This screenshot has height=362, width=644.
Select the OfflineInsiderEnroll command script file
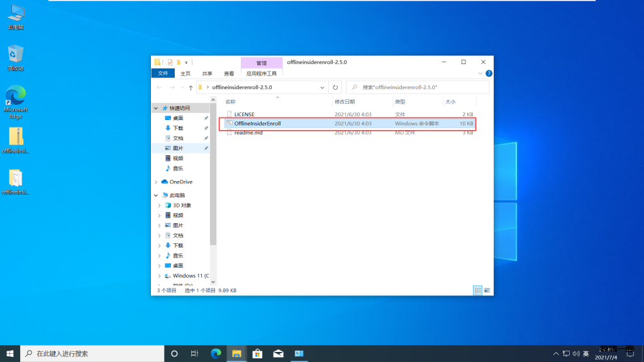(x=257, y=124)
